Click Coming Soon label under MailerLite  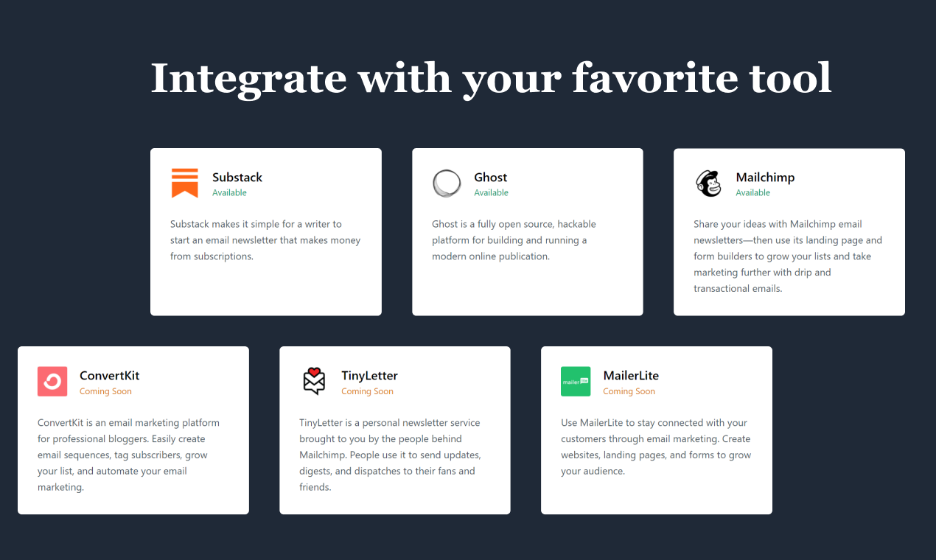click(x=629, y=392)
